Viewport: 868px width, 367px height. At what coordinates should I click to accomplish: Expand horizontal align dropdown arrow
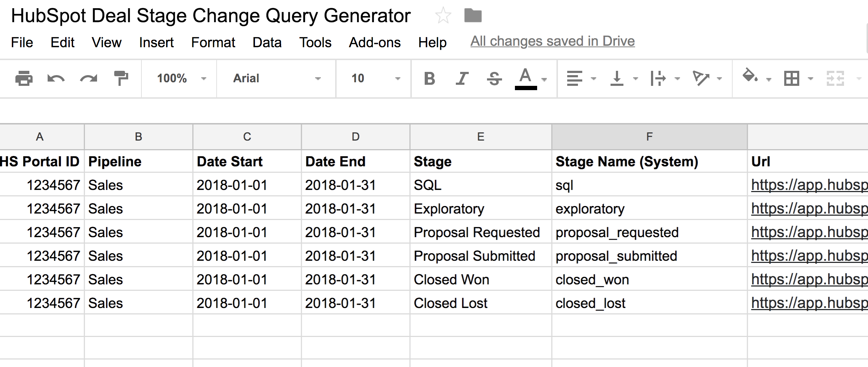tap(593, 79)
